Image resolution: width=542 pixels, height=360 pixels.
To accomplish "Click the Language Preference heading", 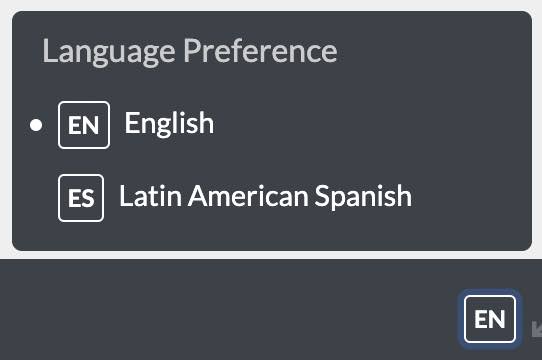I will coord(189,51).
